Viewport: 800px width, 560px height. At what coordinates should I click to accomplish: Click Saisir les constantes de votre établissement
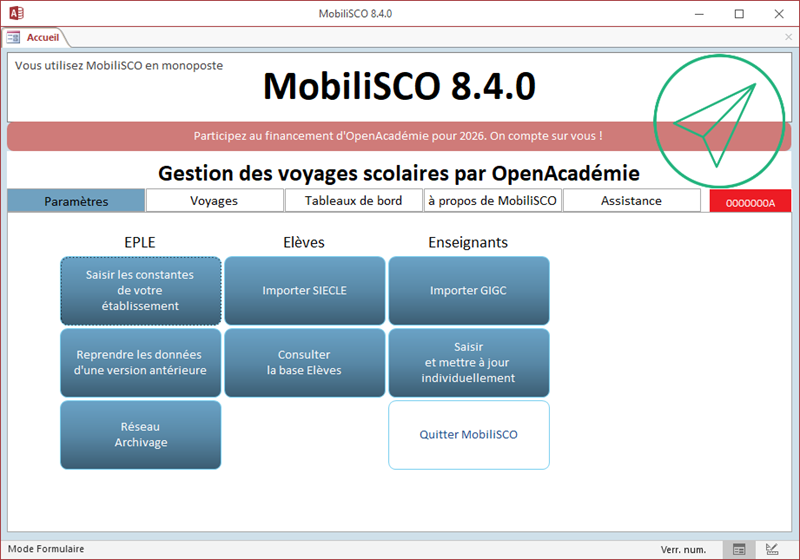140,291
